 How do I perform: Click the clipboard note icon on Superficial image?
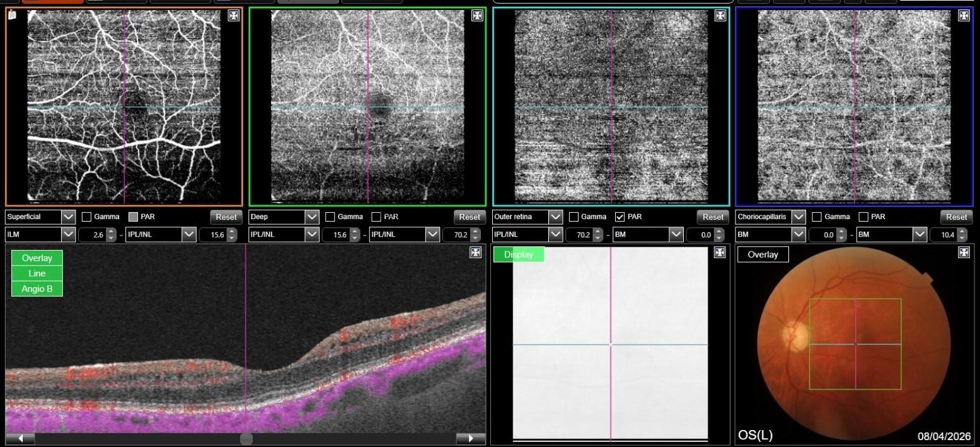click(x=13, y=15)
